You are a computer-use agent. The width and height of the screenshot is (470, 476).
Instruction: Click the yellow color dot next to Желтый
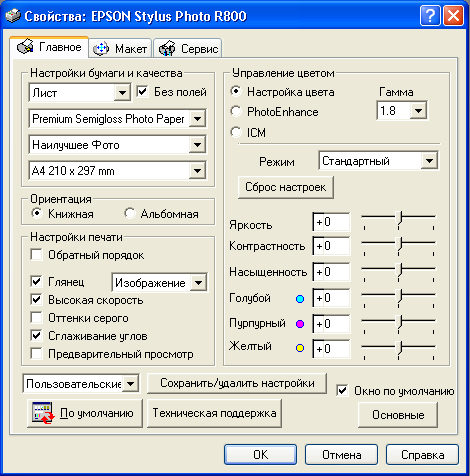[300, 348]
